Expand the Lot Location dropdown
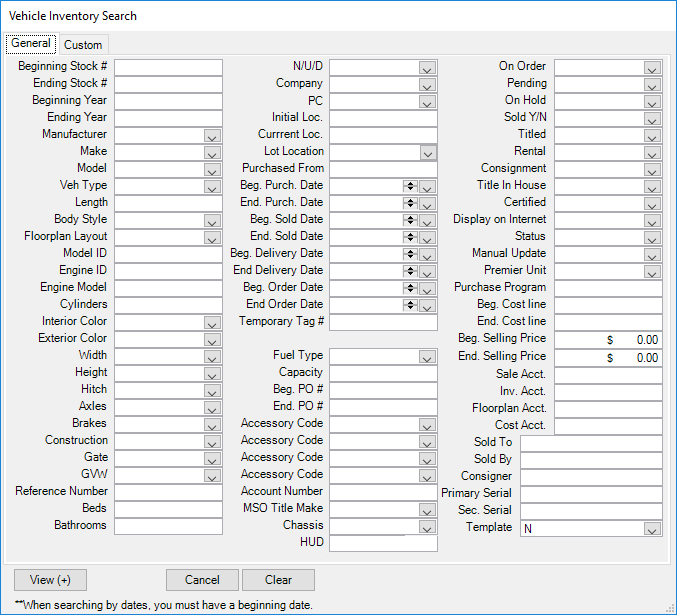 click(428, 153)
